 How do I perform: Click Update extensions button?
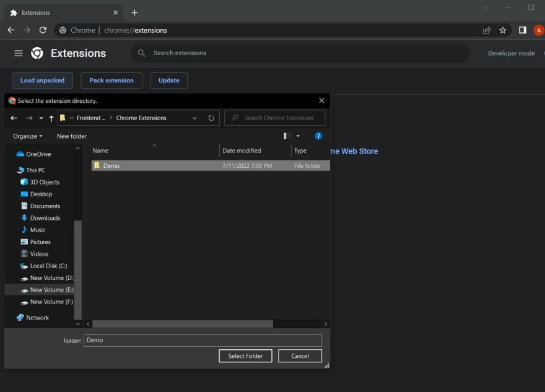[x=169, y=81]
